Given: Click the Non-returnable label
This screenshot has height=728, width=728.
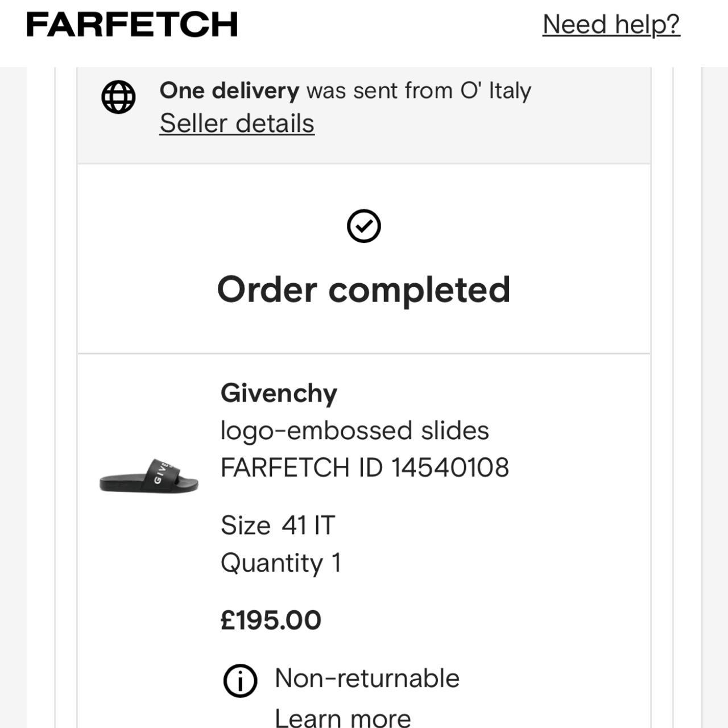Looking at the screenshot, I should tap(367, 678).
